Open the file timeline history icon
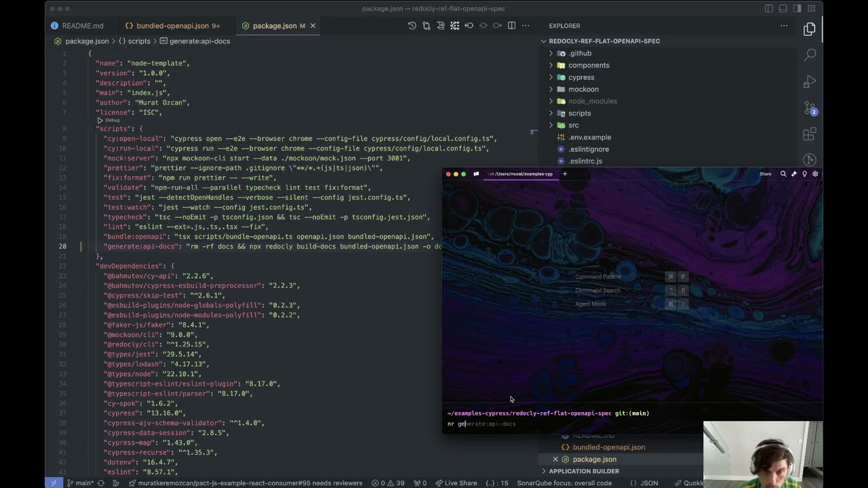Image resolution: width=868 pixels, height=488 pixels. point(412,26)
